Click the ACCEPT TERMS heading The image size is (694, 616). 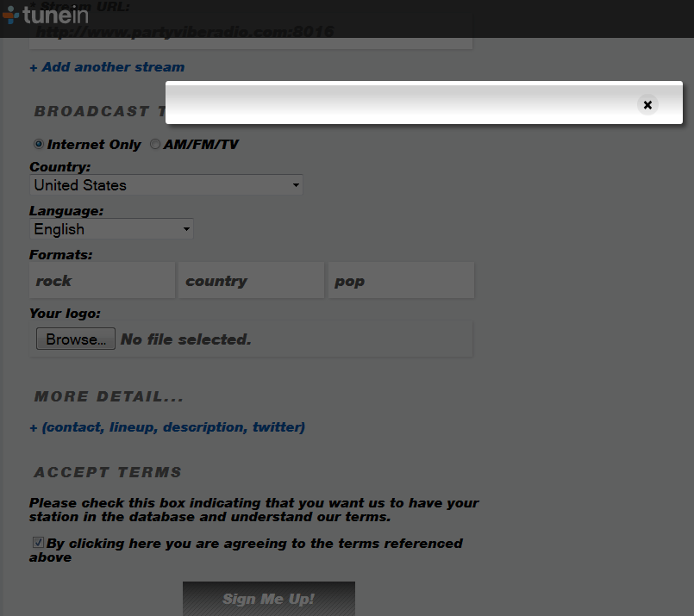[108, 472]
